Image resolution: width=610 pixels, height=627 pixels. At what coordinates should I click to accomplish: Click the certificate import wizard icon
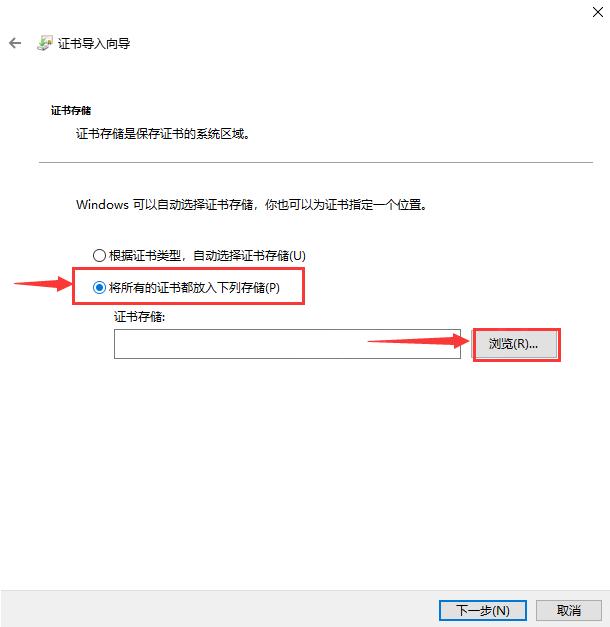(45, 43)
